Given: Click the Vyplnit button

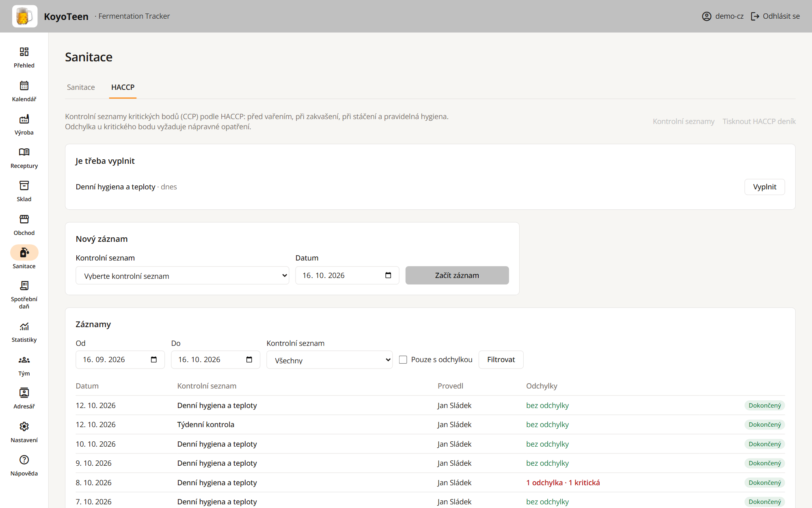Looking at the screenshot, I should click(764, 187).
